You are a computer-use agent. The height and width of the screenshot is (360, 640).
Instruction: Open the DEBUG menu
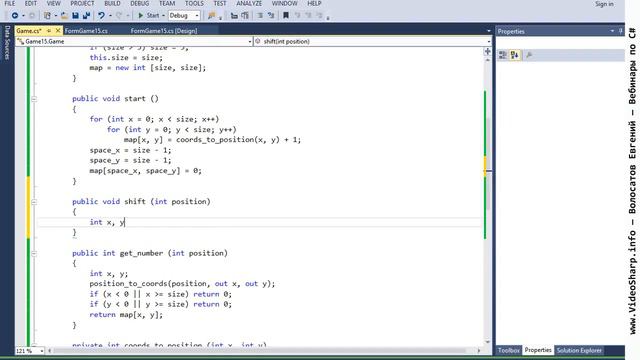click(140, 3)
